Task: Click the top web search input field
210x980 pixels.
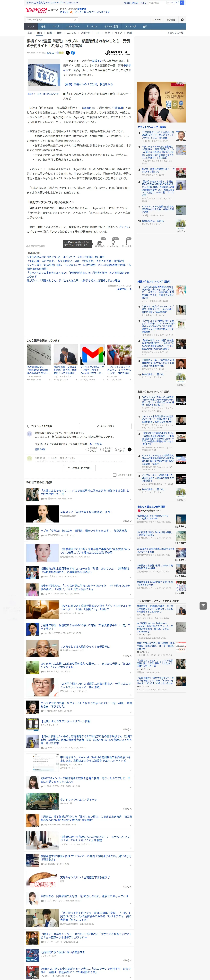Action: point(157,3)
